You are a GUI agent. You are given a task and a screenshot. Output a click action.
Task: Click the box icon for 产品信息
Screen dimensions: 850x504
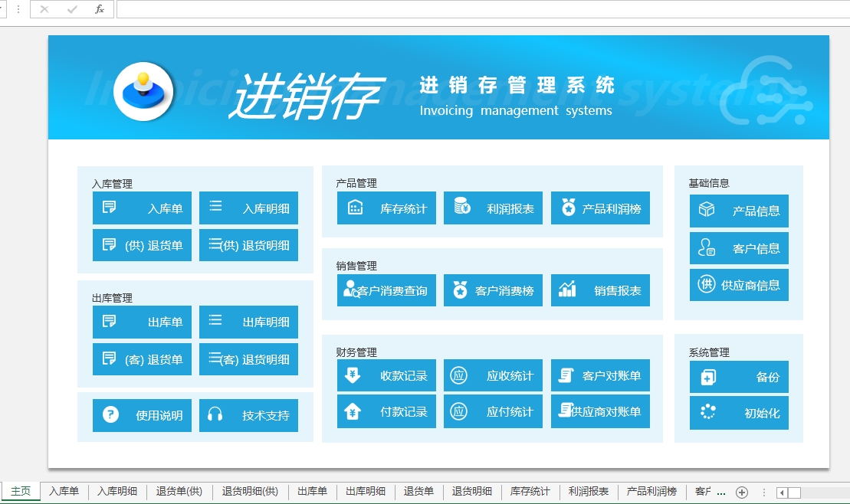(707, 210)
